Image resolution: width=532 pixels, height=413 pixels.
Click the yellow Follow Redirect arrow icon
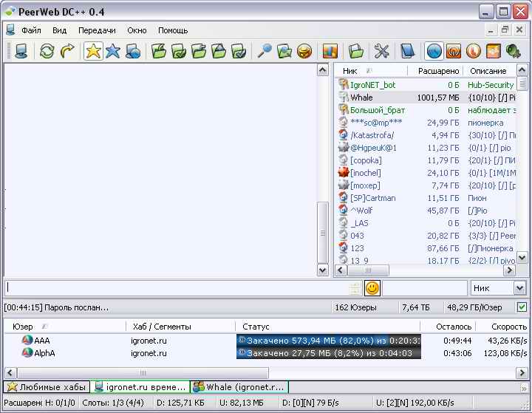(67, 51)
